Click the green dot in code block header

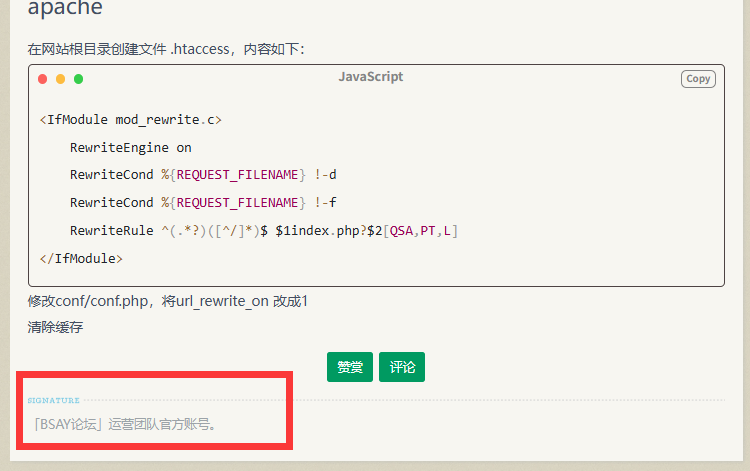tap(79, 79)
